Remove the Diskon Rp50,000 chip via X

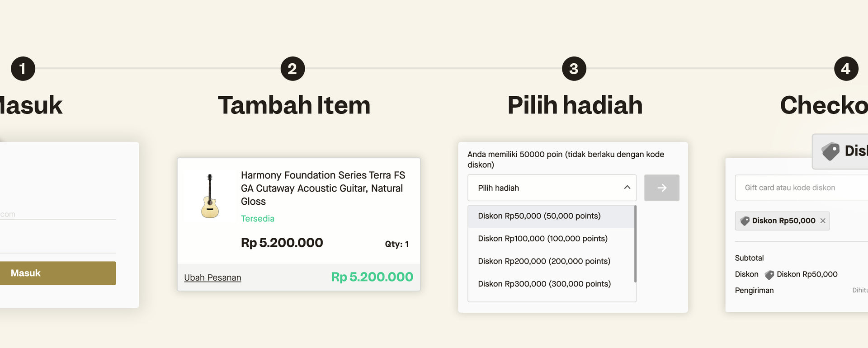[823, 221]
